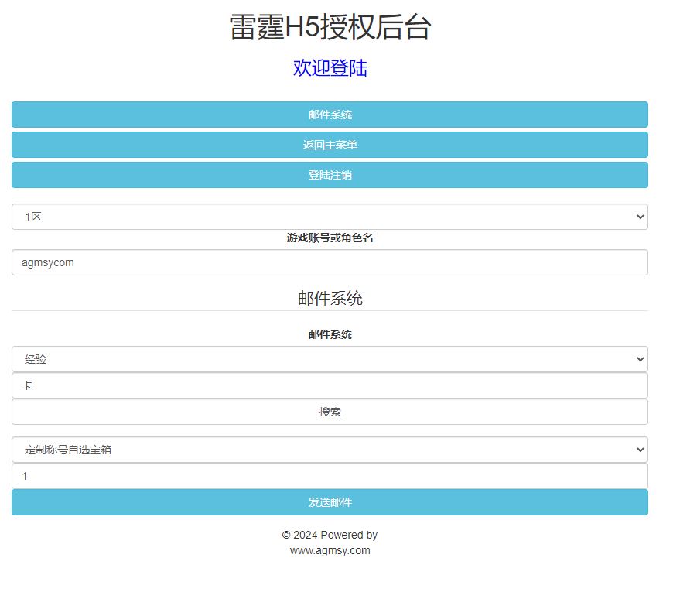Click the top 邮件系统 blue button

(x=330, y=115)
